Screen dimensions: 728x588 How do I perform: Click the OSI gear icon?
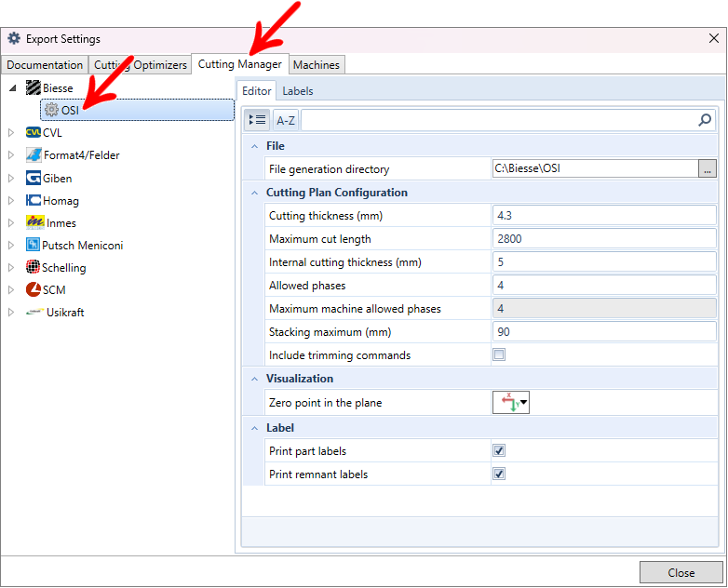(51, 110)
